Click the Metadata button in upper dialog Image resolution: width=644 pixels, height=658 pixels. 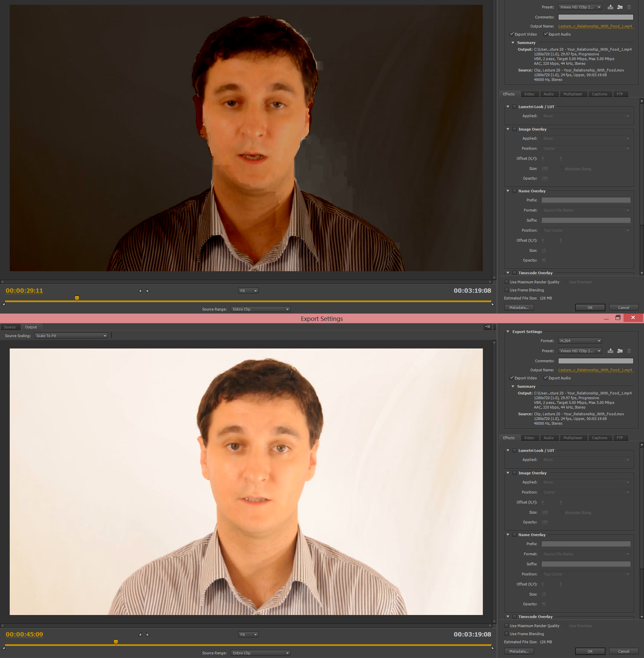519,307
